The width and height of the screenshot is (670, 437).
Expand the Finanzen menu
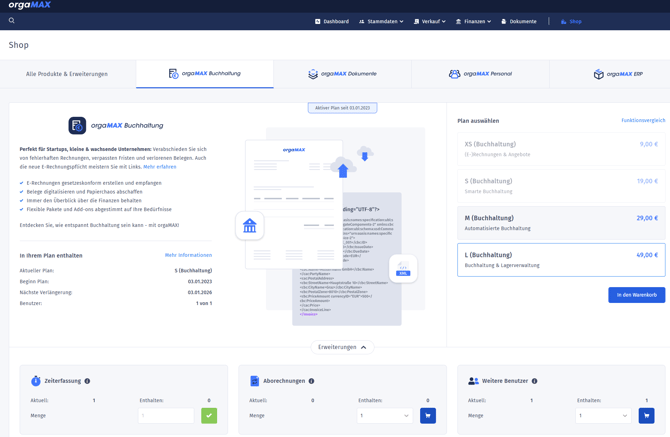[473, 21]
